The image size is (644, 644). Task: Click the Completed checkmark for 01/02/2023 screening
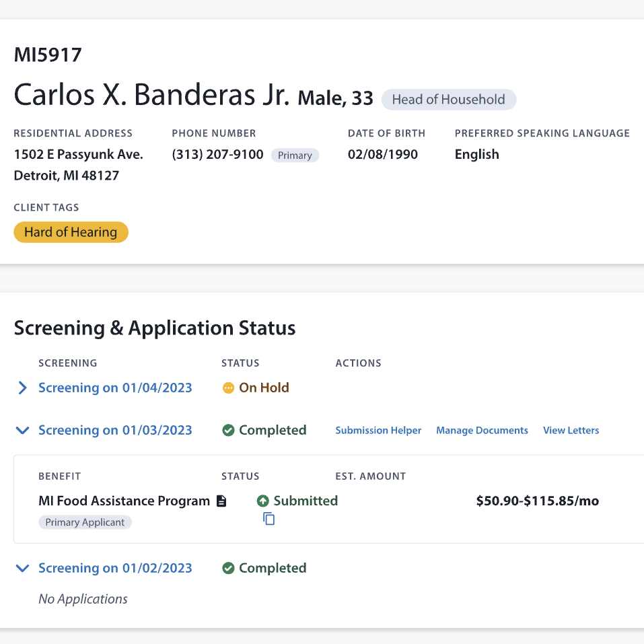(228, 569)
